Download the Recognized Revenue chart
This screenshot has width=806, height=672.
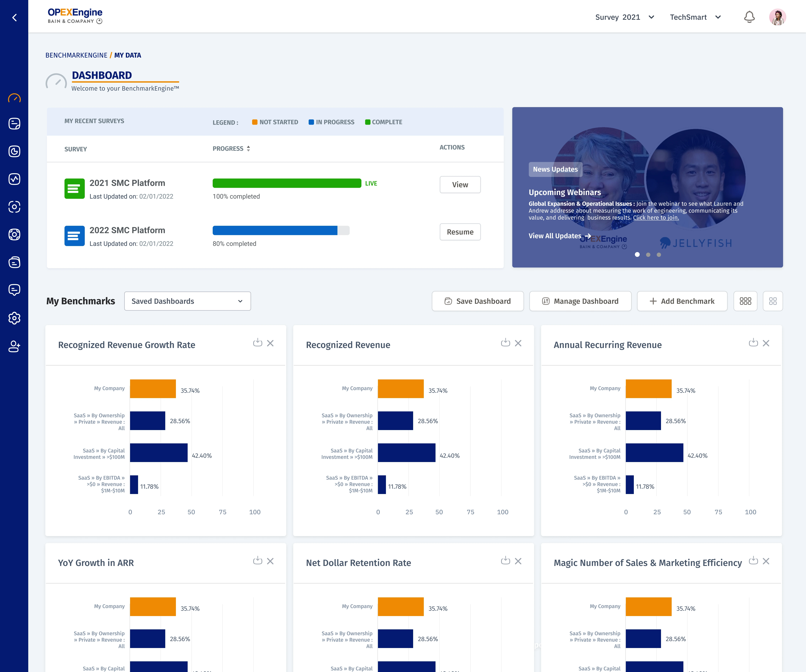click(506, 342)
